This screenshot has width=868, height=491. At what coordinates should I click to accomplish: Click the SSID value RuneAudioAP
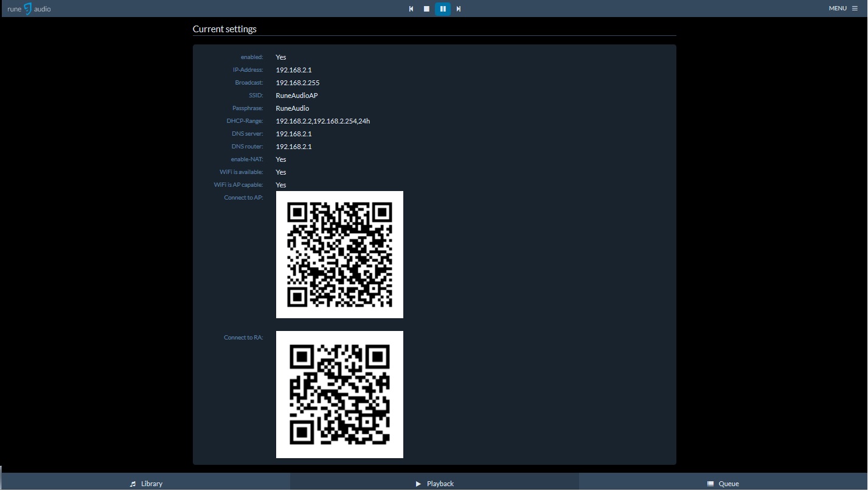pyautogui.click(x=297, y=96)
